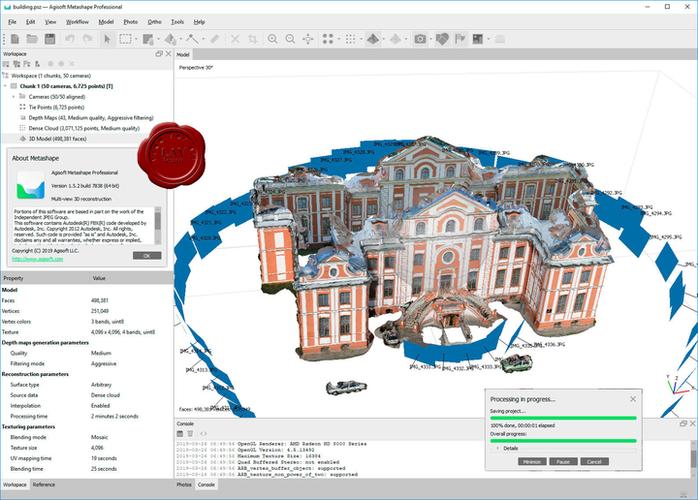
Task: Switch to the Photos tab
Action: coord(184,484)
